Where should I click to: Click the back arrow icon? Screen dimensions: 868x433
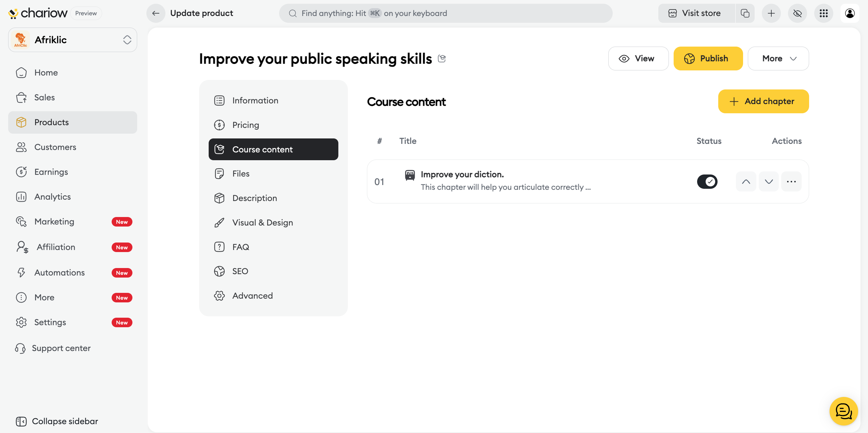click(x=156, y=13)
